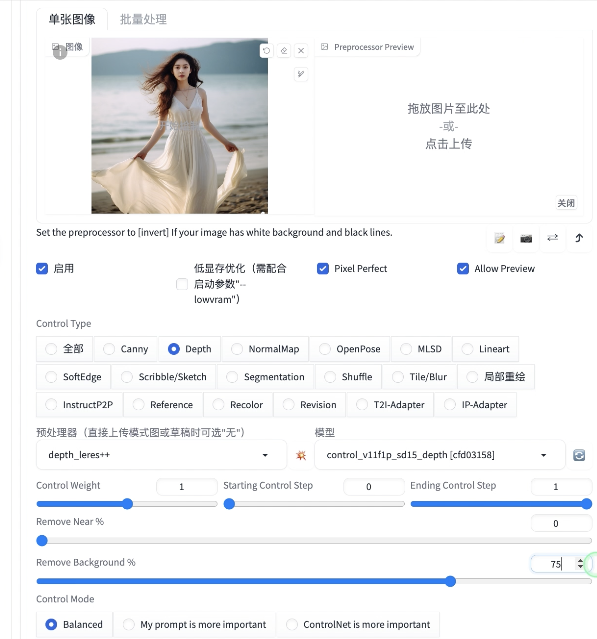Viewport: 597px width, 639px height.
Task: Open the 单张图像 tab
Action: 72,19
